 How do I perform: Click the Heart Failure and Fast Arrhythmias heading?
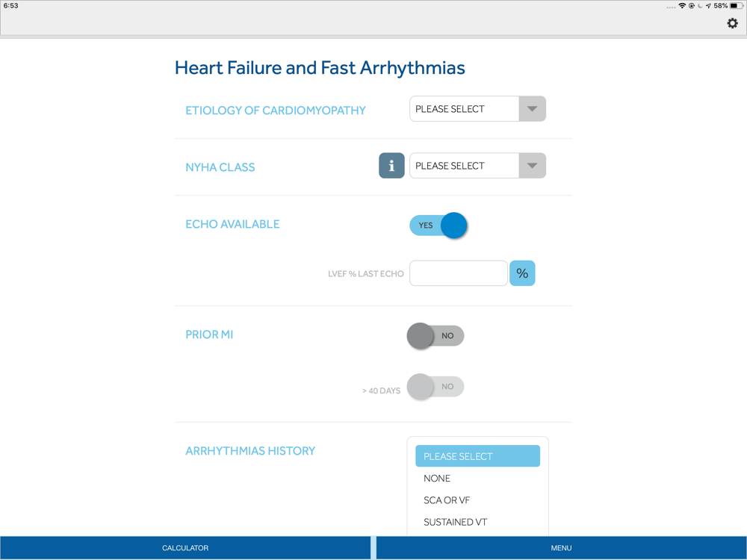pos(320,68)
